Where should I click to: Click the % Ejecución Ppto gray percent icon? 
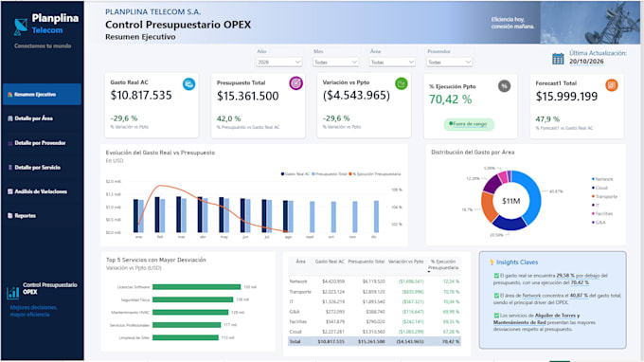(x=505, y=86)
